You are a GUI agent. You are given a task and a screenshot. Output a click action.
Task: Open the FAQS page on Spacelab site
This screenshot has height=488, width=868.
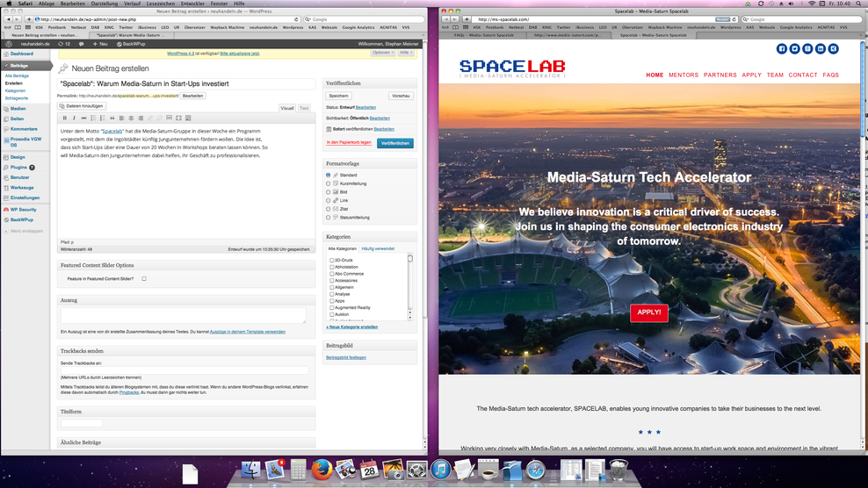(x=830, y=75)
